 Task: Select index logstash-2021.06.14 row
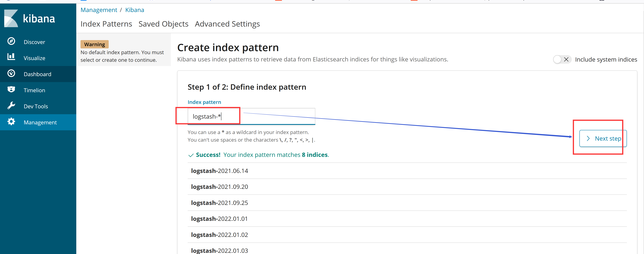(407, 171)
